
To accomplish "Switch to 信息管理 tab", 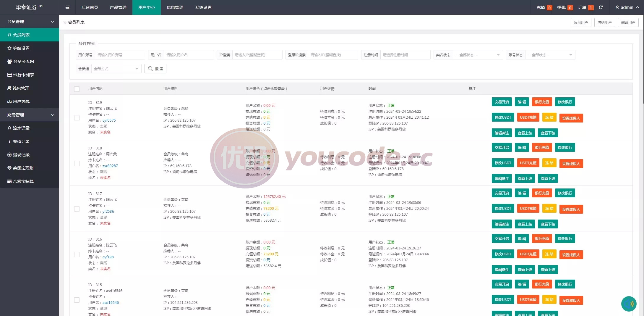I will [x=175, y=7].
